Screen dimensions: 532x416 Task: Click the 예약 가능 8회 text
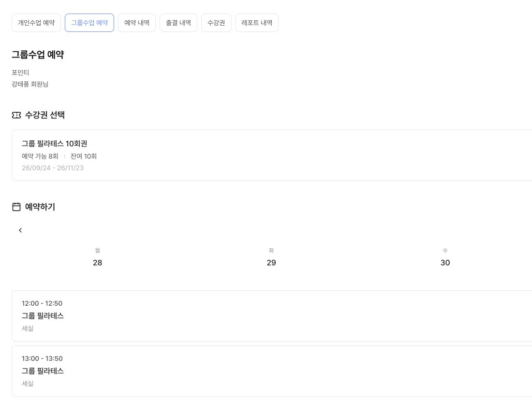pyautogui.click(x=40, y=156)
